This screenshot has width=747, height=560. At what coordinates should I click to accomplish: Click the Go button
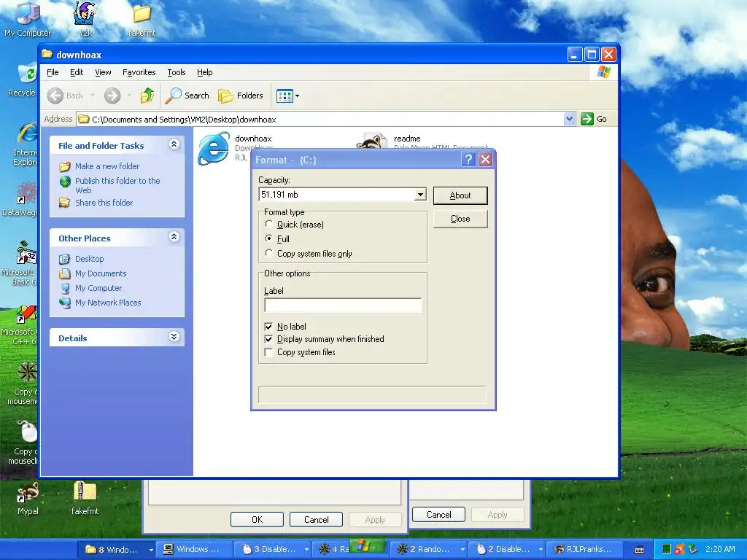(594, 119)
